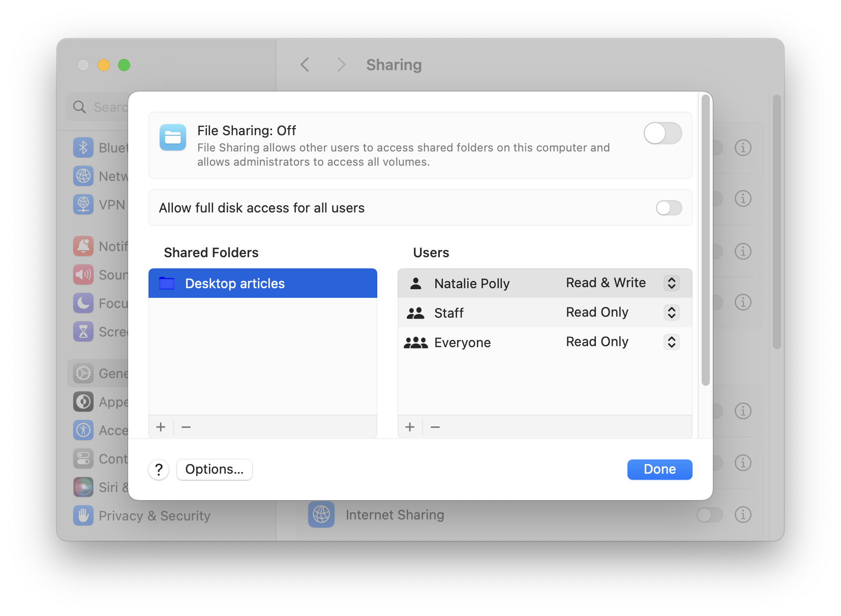This screenshot has width=841, height=616.
Task: Open the Options dialog
Action: [214, 469]
